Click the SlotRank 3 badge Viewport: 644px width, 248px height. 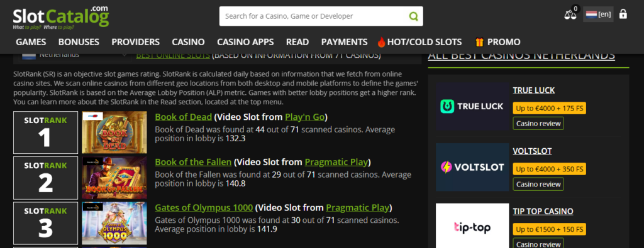point(45,223)
